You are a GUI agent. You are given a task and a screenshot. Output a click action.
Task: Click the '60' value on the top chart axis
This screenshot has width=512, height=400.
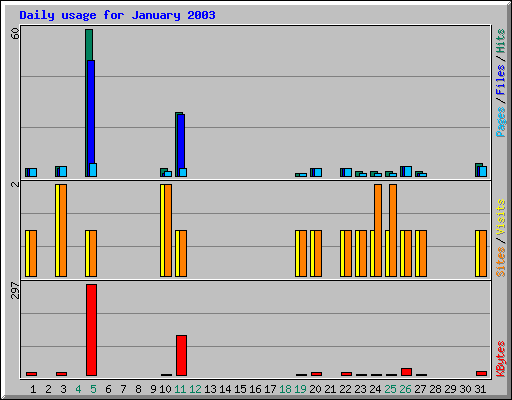coord(15,33)
